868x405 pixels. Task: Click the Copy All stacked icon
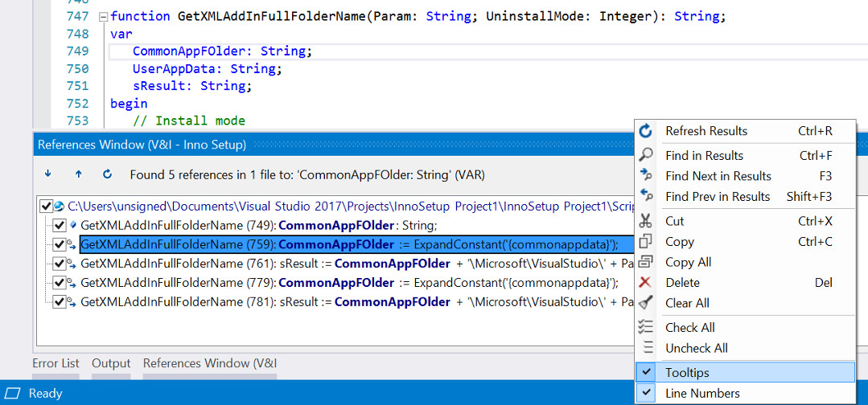(645, 262)
